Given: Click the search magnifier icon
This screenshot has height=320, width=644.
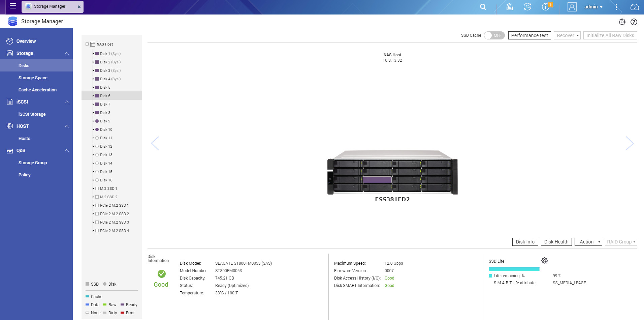Looking at the screenshot, I should 483,7.
